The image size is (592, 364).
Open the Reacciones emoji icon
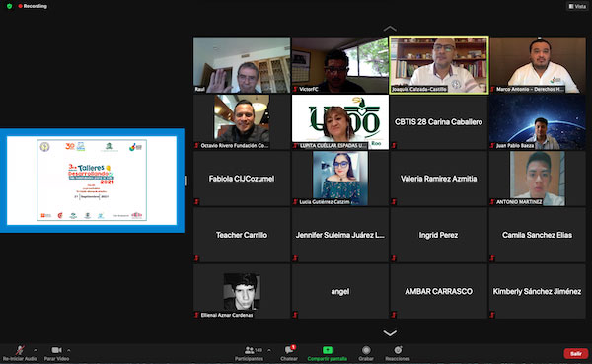[x=398, y=350]
